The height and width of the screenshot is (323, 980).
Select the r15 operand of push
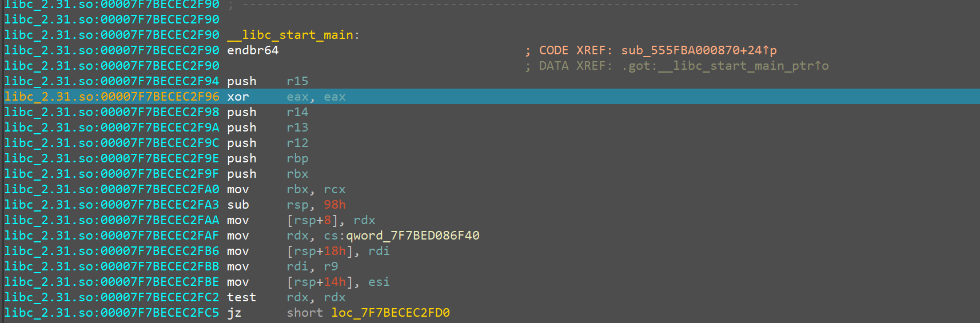pyautogui.click(x=297, y=81)
